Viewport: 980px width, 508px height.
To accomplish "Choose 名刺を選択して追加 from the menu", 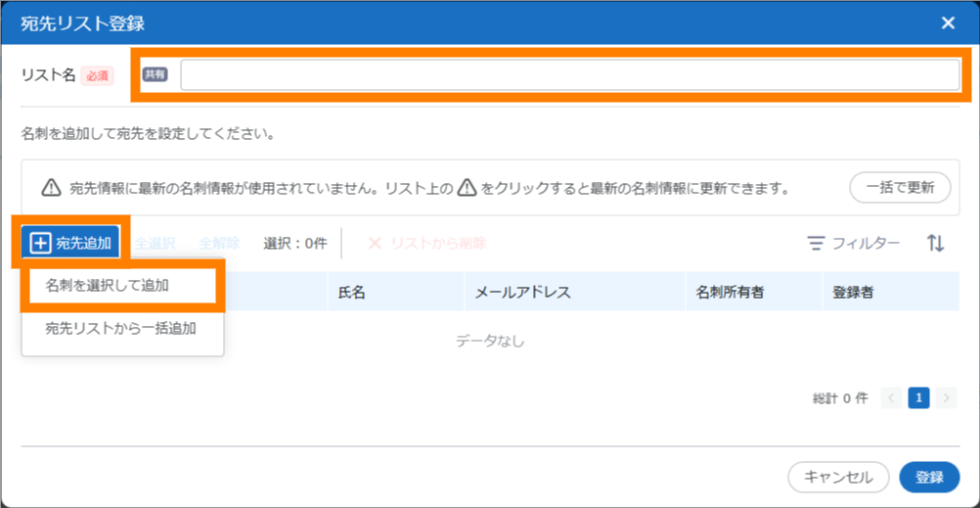I will coord(121,285).
